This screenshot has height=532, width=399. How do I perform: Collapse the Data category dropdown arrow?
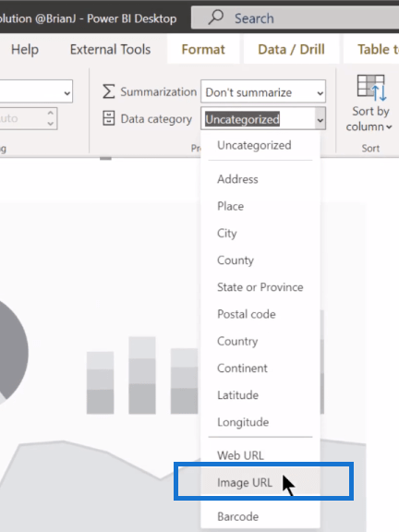coord(320,119)
